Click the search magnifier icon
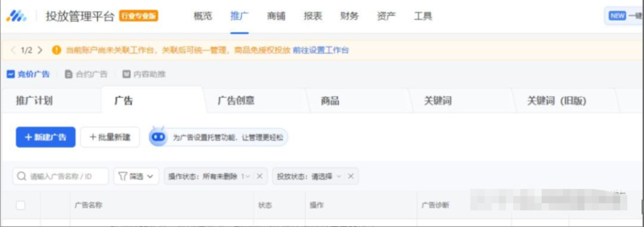This screenshot has height=227, width=644. [22, 176]
